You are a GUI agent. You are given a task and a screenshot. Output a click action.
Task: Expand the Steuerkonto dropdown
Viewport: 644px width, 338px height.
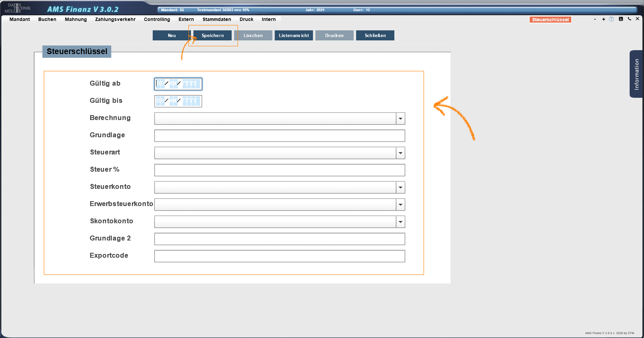tap(400, 187)
